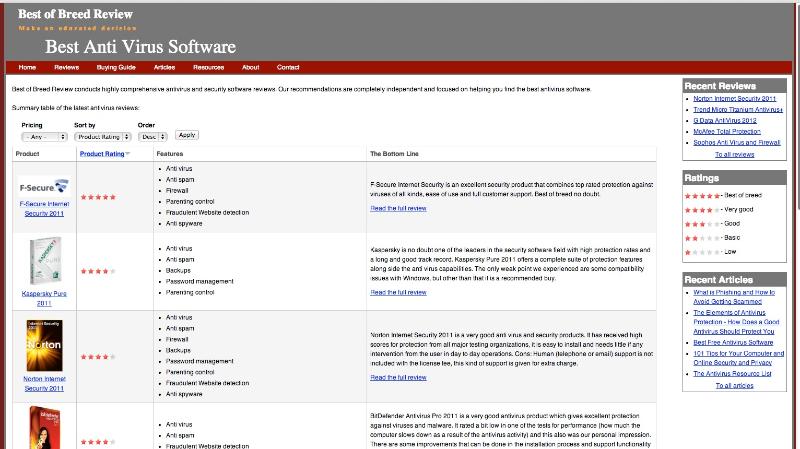
Task: Open the Contact menu item
Action: 288,67
